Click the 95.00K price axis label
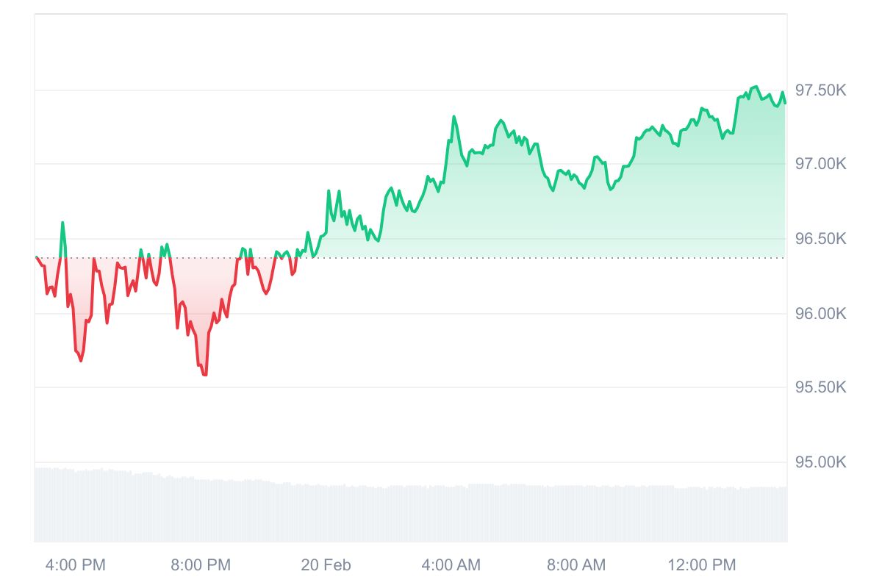 [x=822, y=462]
